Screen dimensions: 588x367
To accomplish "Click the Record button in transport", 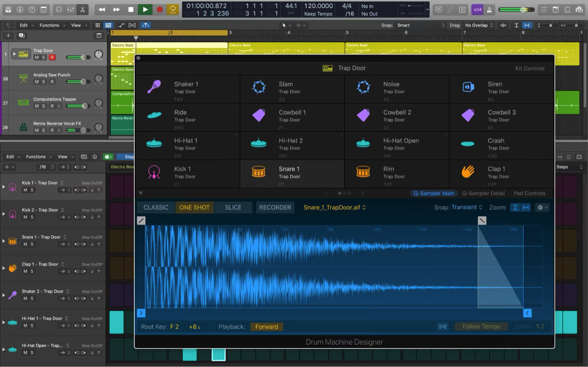I will (x=159, y=9).
